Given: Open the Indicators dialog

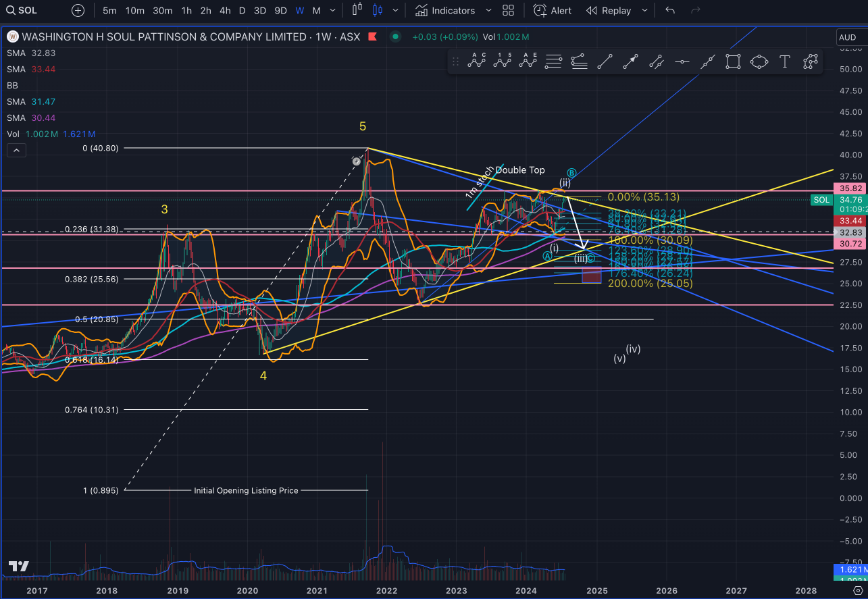Looking at the screenshot, I should (445, 11).
